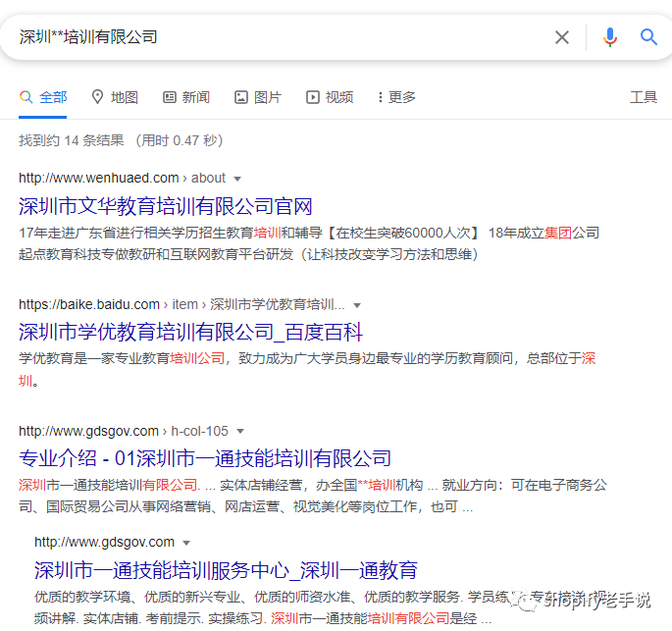Expand arrow next to baike.baidu.com result URL
The height and width of the screenshot is (631, 672).
[x=356, y=305]
